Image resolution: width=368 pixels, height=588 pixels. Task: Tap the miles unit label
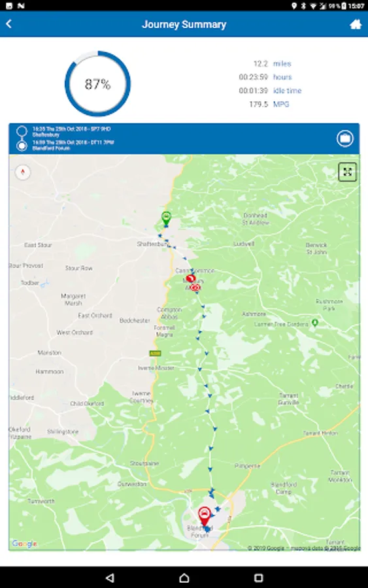[282, 64]
